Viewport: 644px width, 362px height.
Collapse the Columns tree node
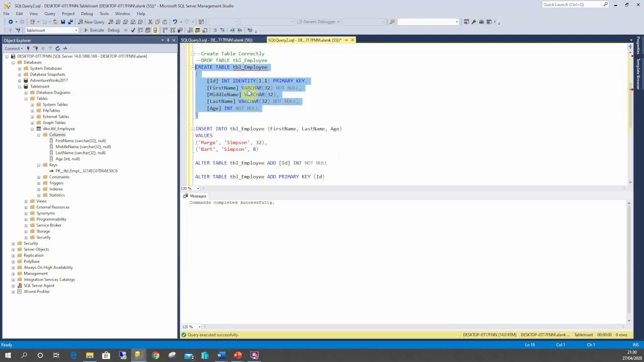(39, 135)
